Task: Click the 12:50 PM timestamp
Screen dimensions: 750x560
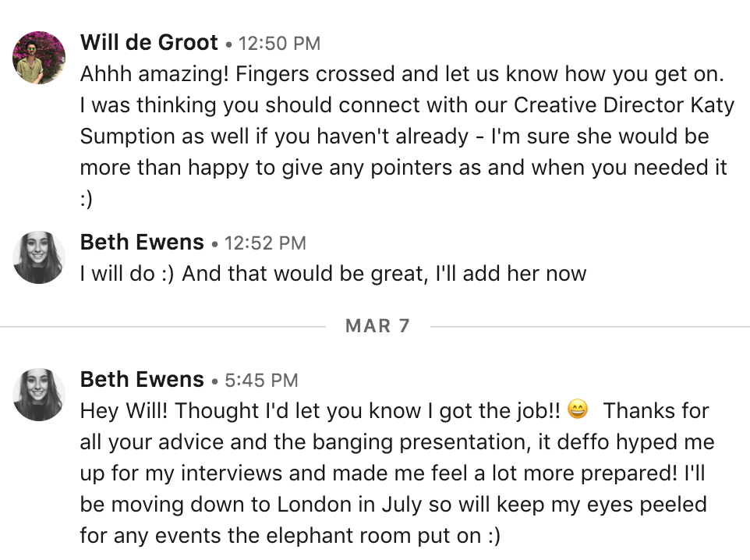Action: [279, 44]
